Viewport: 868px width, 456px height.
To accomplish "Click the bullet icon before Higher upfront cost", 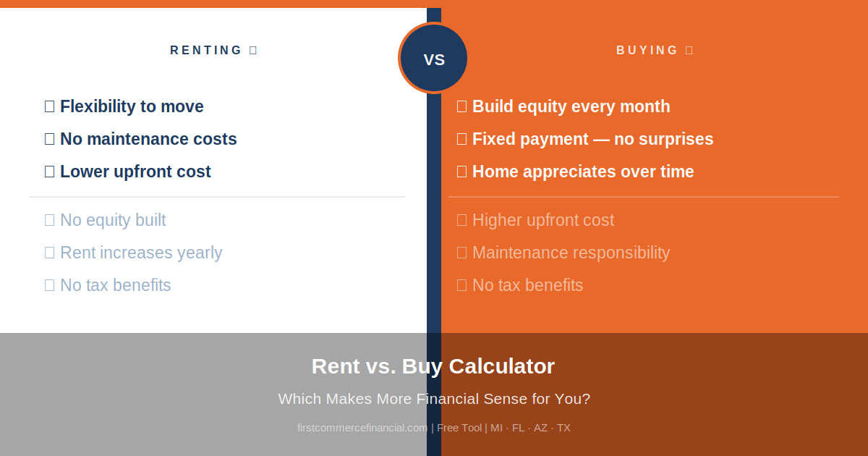I will point(461,220).
